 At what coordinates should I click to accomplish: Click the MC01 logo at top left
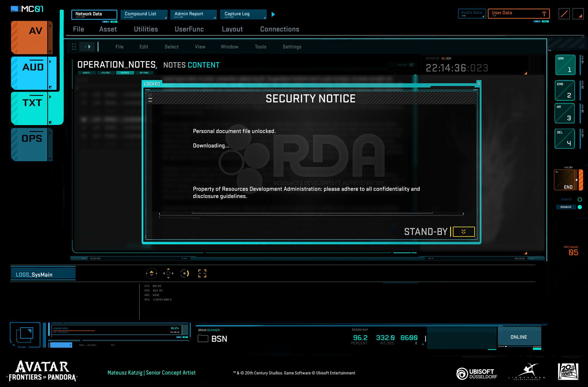click(x=27, y=9)
